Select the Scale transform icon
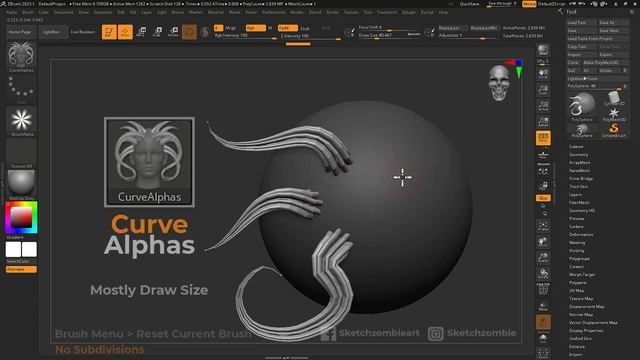 click(157, 32)
